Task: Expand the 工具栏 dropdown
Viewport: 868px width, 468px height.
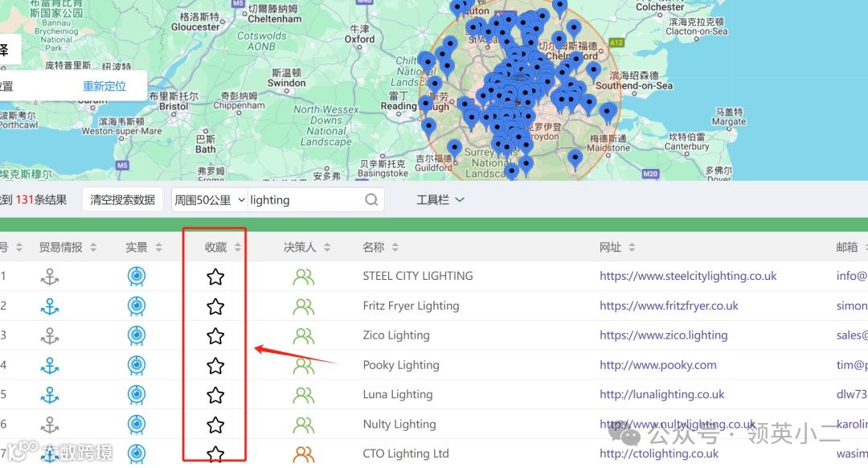Action: (x=440, y=200)
